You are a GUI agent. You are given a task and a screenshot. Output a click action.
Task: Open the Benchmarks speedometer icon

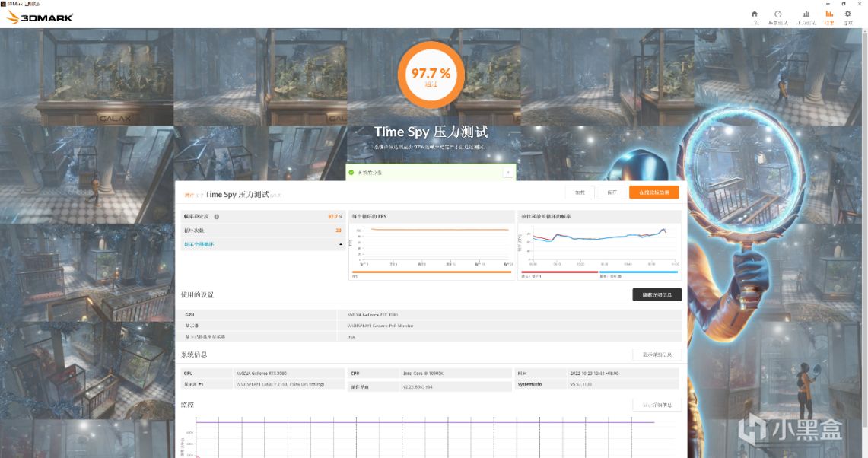tap(777, 14)
